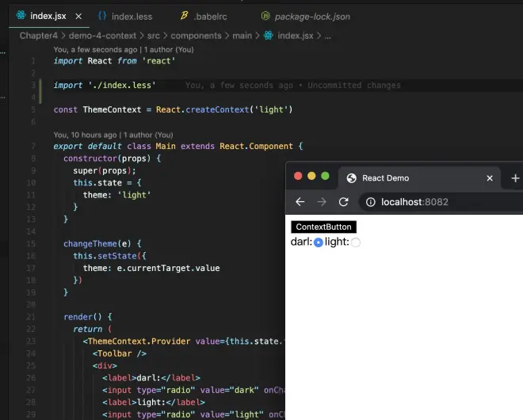523x420 pixels.
Task: Minimize the browser window with yellow button
Action: (311, 176)
